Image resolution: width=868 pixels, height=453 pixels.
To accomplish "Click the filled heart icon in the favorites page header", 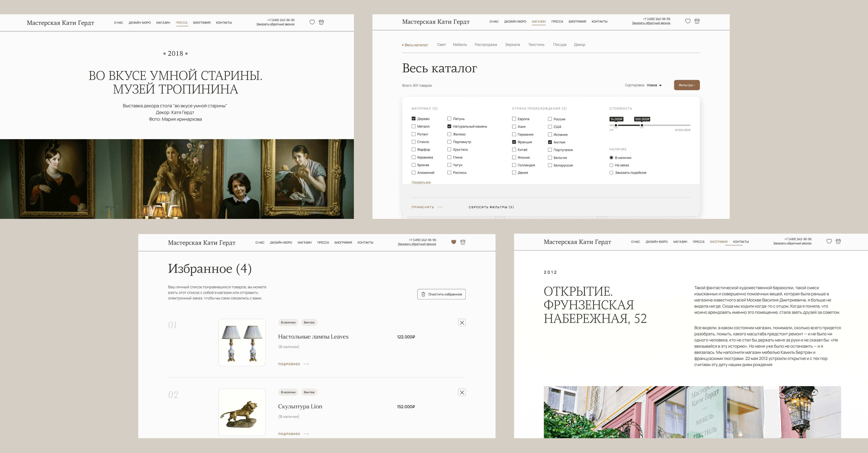I will tap(454, 242).
